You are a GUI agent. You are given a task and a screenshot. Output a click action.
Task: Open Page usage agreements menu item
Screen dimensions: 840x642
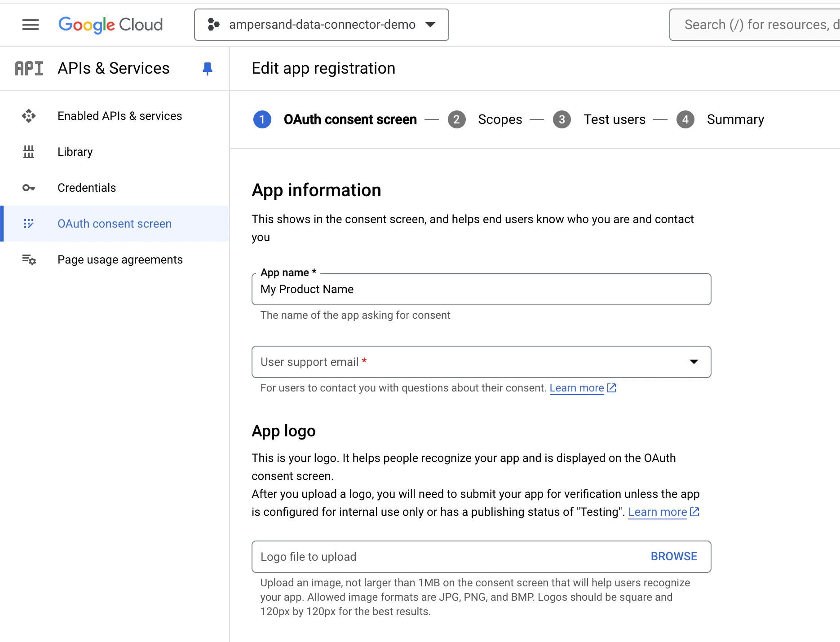[x=120, y=259]
